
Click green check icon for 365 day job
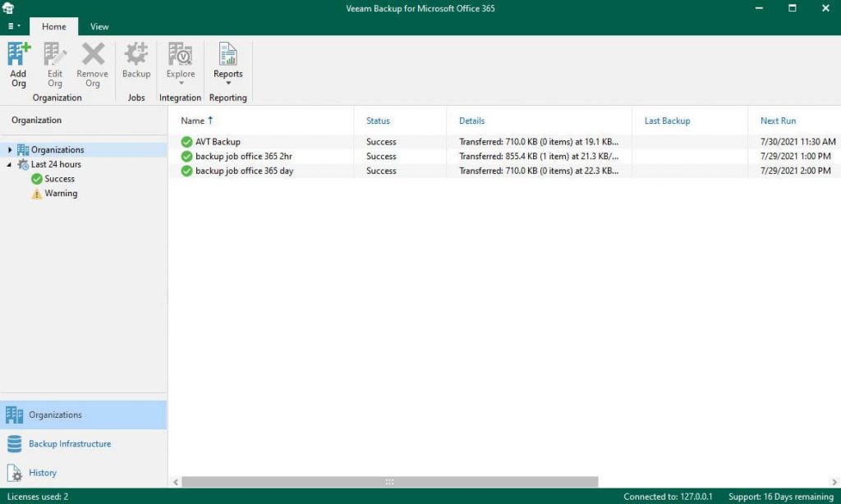click(186, 171)
